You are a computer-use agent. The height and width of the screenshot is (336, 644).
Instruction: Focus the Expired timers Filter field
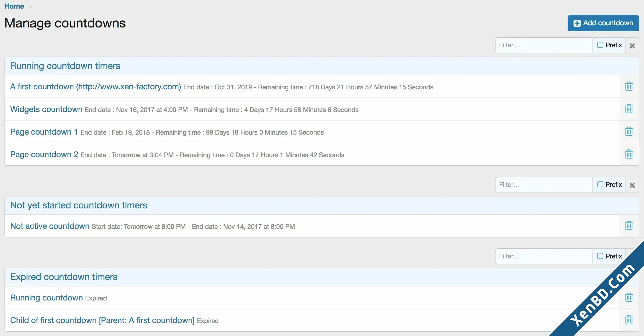pyautogui.click(x=544, y=256)
